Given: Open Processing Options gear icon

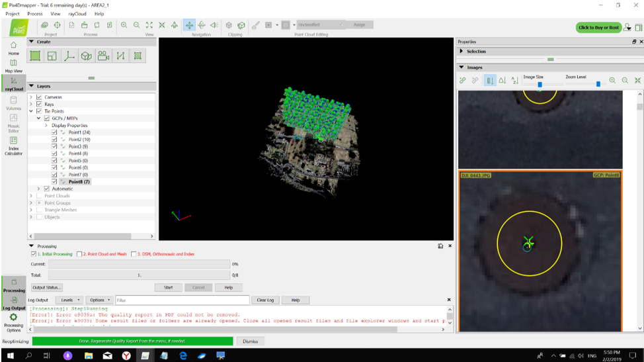Looking at the screenshot, I should coord(13,322).
